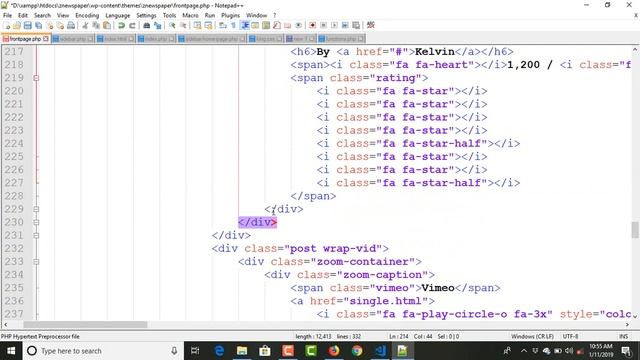The image size is (640, 360).
Task: Redo the edit via toolbar
Action: [132, 25]
